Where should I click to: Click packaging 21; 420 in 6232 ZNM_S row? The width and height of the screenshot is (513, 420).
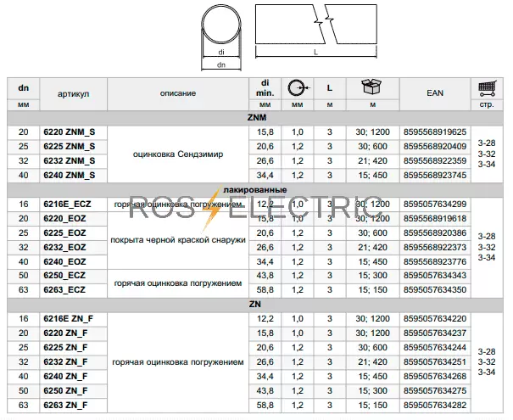point(372,160)
